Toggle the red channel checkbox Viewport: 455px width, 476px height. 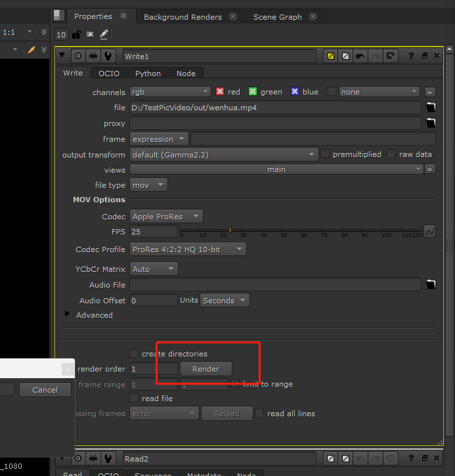point(221,92)
